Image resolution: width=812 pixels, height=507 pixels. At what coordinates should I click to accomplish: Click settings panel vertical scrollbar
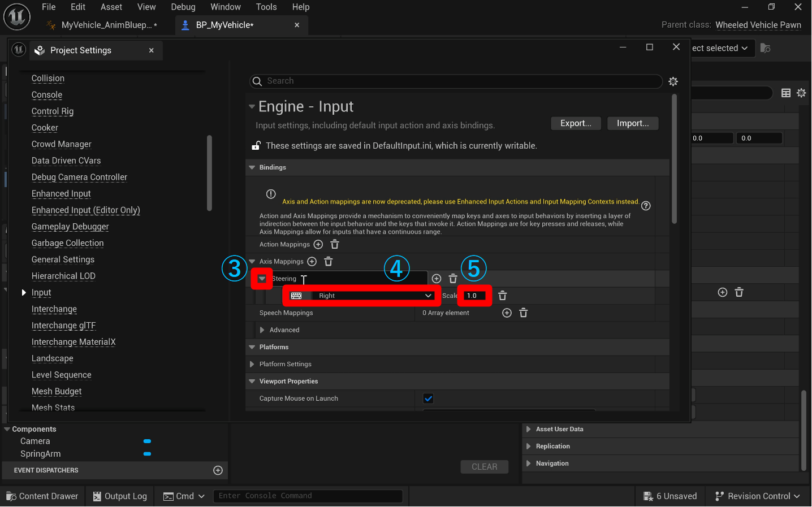click(674, 159)
